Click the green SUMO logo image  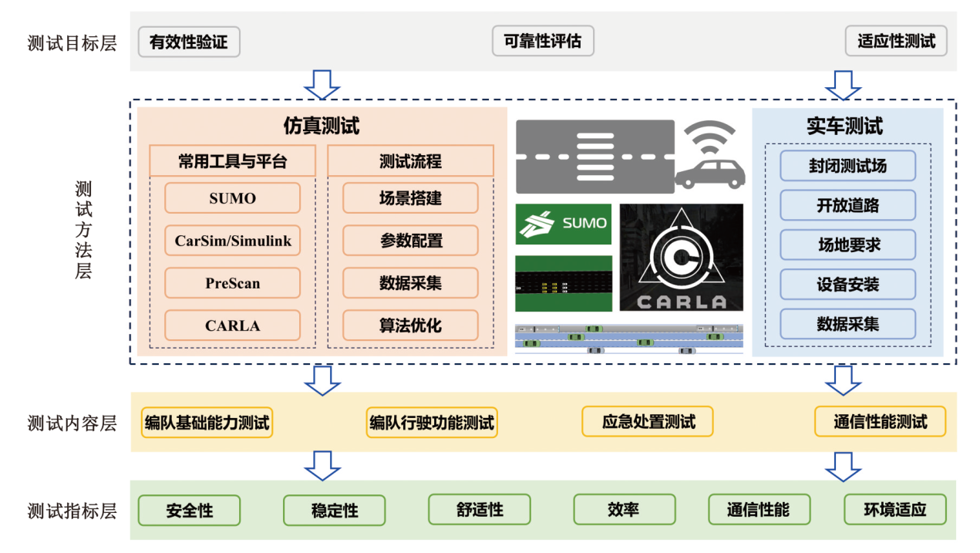pyautogui.click(x=563, y=224)
